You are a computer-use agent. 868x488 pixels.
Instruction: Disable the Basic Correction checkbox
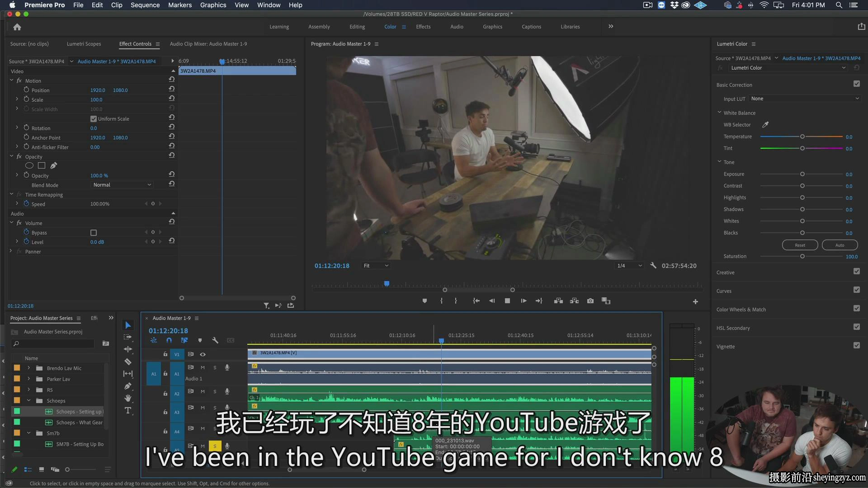(x=857, y=84)
